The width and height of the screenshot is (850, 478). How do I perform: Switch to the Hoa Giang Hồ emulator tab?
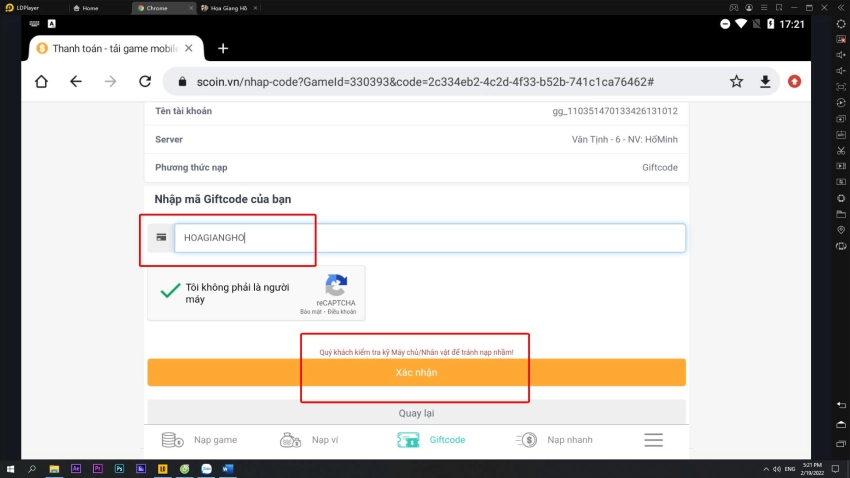tap(227, 7)
